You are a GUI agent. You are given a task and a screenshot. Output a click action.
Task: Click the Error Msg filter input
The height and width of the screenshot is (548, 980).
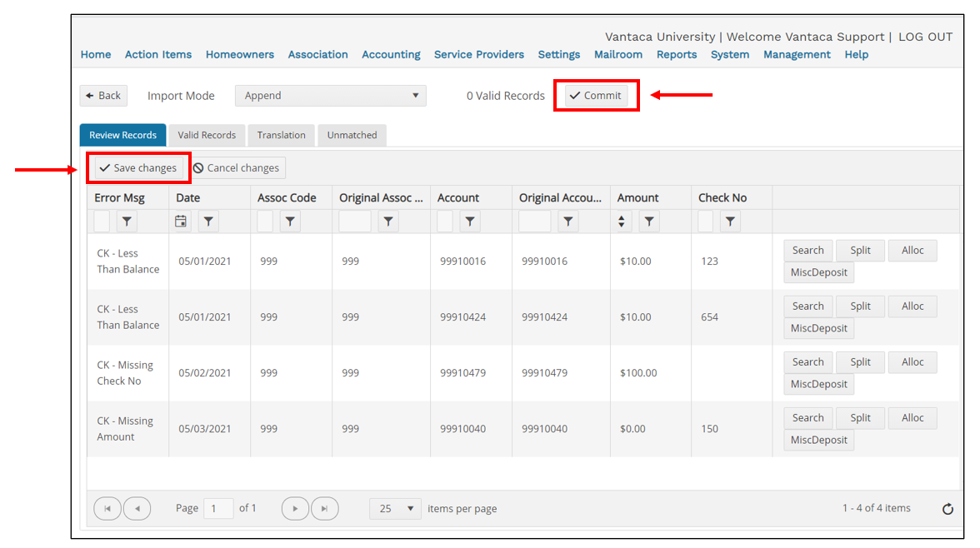click(102, 222)
